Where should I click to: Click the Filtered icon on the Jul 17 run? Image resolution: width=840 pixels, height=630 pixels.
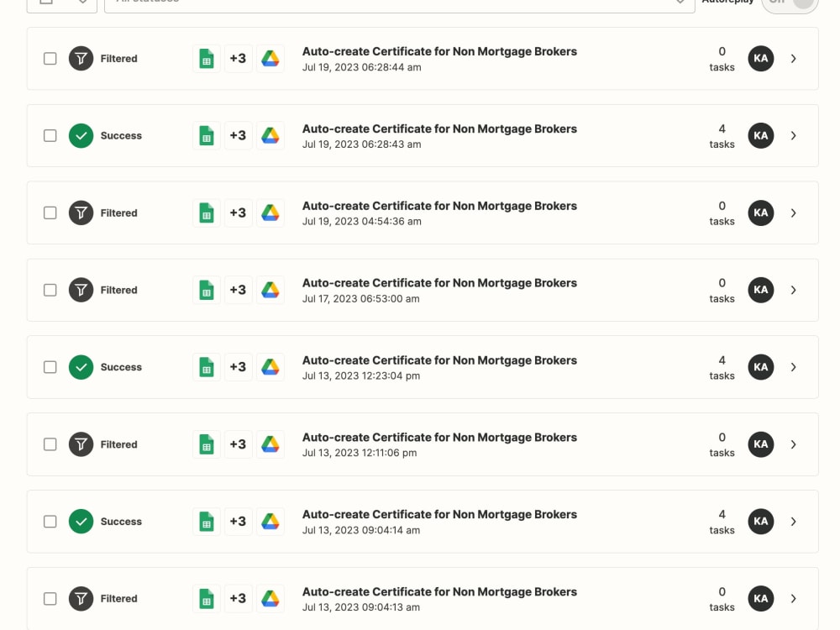point(81,290)
